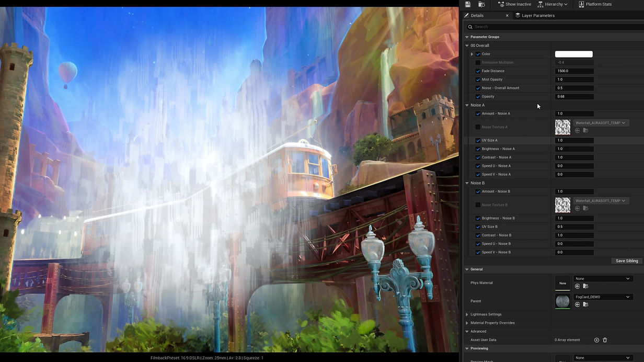Click the Noise Texture A thumbnail
The image size is (644, 362).
562,127
